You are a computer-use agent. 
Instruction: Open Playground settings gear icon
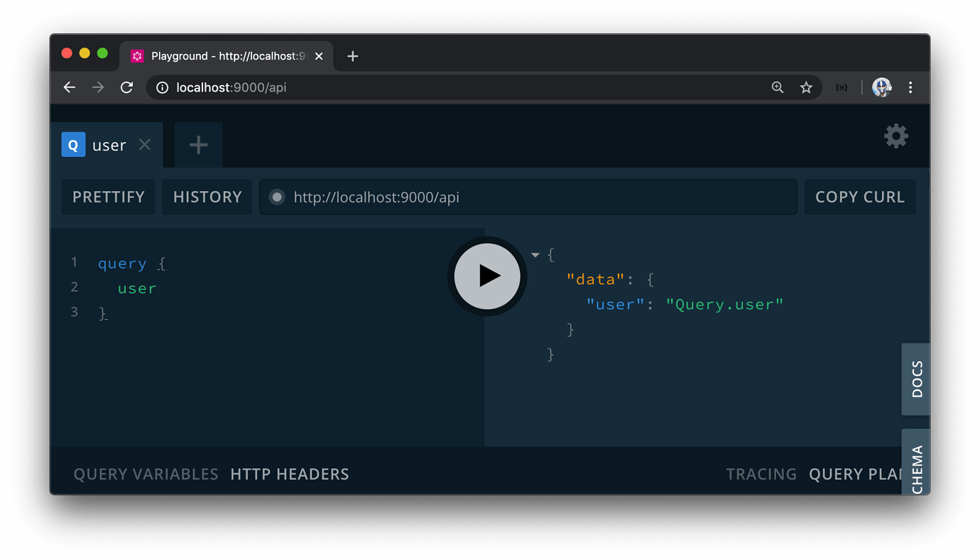(895, 136)
